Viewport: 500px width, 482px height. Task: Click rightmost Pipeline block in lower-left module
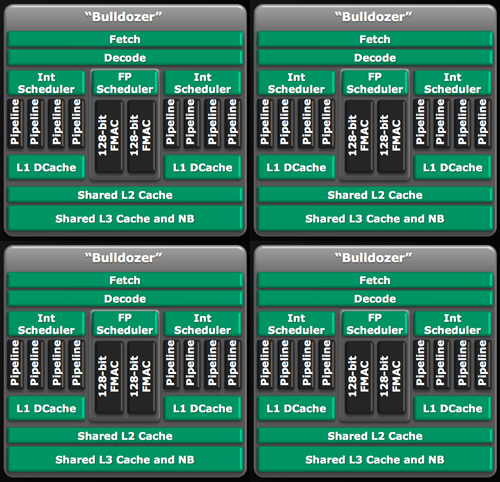click(x=233, y=363)
